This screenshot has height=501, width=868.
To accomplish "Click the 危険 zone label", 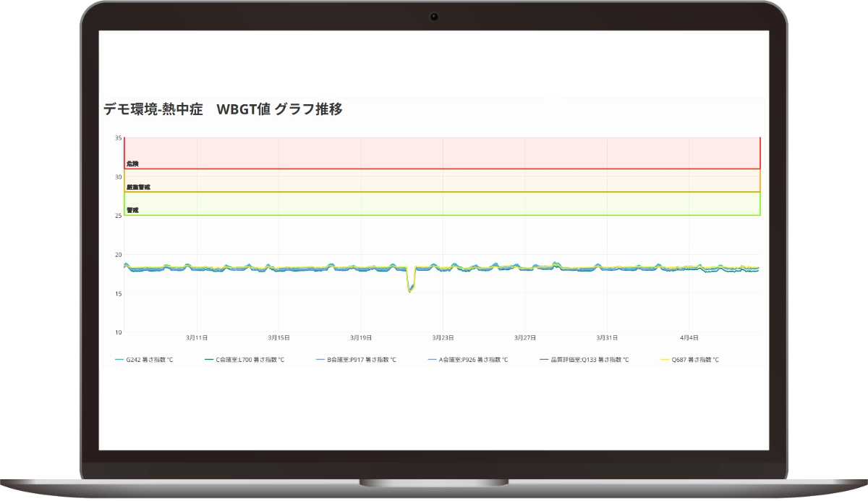I will point(132,164).
